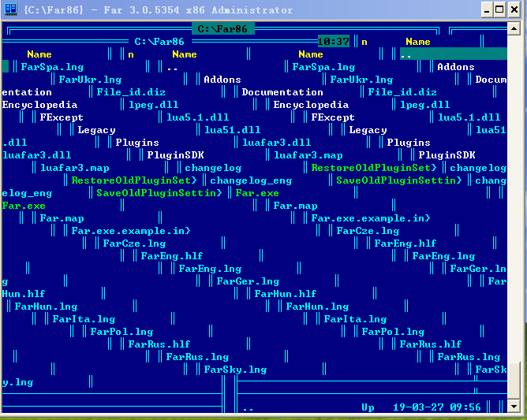The width and height of the screenshot is (527, 420).
Task: Minimize the Far window
Action: 487,9
